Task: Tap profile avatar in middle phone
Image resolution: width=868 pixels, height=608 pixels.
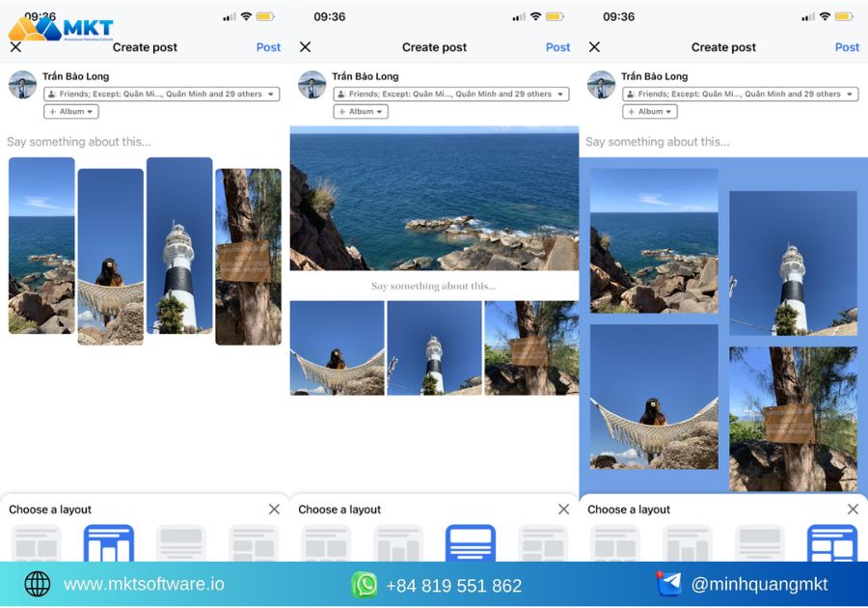Action: coord(312,85)
